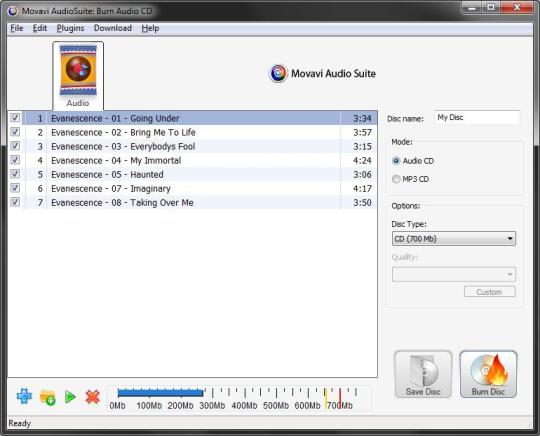This screenshot has height=436, width=540.
Task: Open the Audio module tab icon
Action: coord(78,75)
